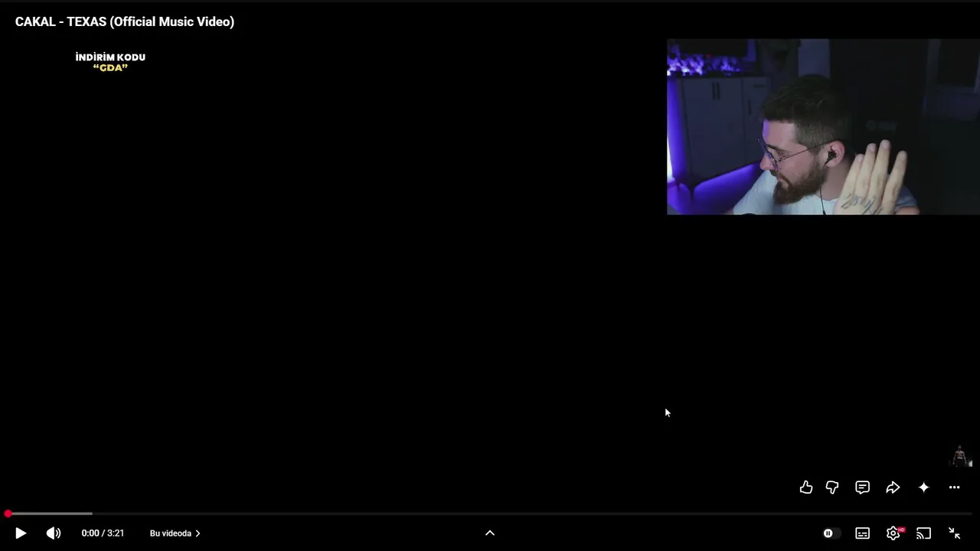This screenshot has height=551, width=980.
Task: Exit full screen mode
Action: 955,533
